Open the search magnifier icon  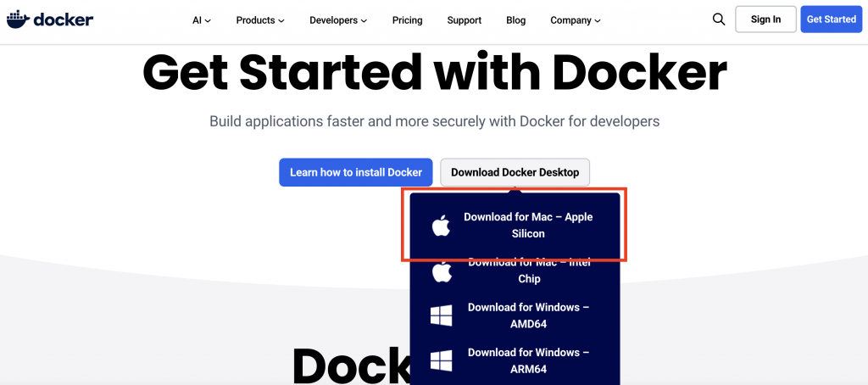point(719,20)
